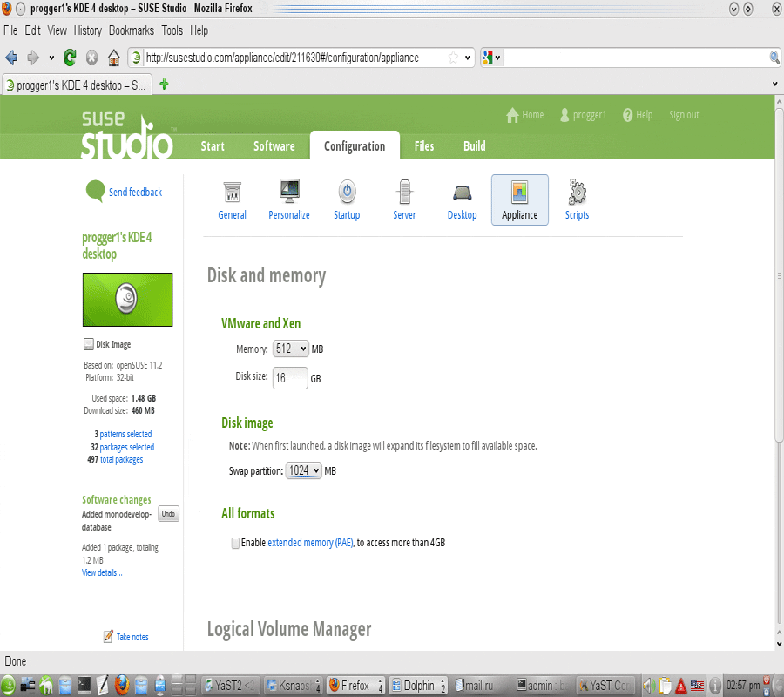The image size is (784, 697).
Task: Open the Personalize configuration section
Action: (x=289, y=200)
